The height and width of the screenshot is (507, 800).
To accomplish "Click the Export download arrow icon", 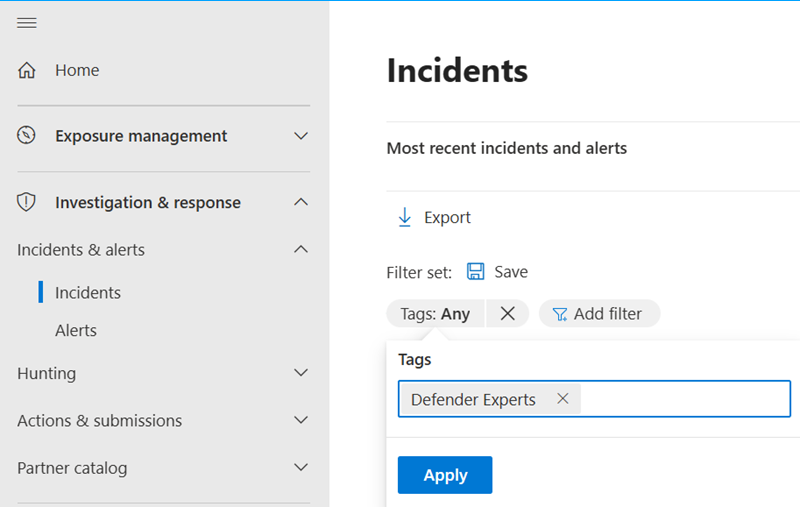I will click(x=405, y=217).
